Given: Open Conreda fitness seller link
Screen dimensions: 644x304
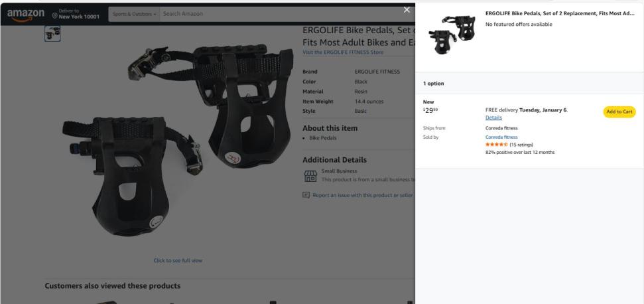Looking at the screenshot, I should click(501, 137).
